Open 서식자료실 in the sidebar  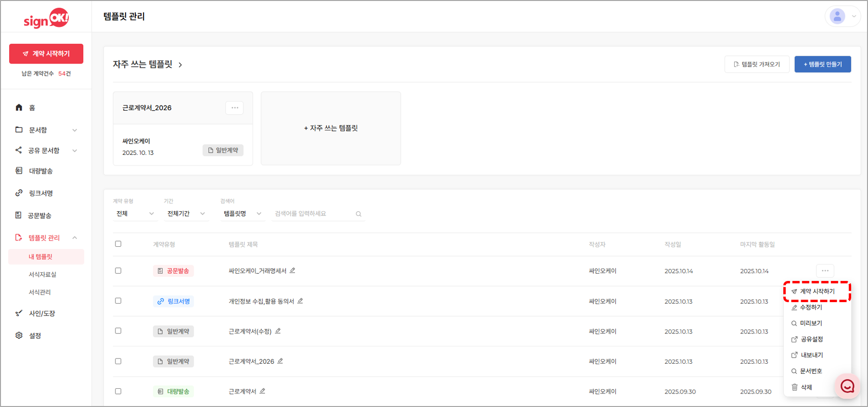click(x=42, y=274)
